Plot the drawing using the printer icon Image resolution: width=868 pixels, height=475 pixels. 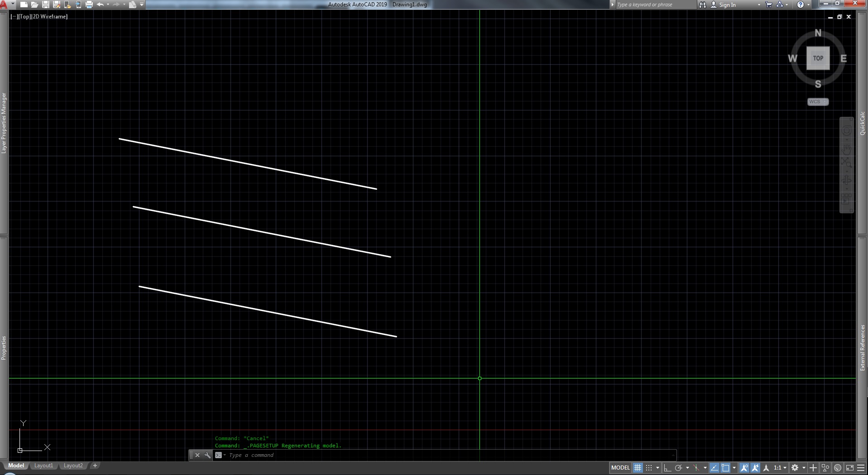point(89,5)
